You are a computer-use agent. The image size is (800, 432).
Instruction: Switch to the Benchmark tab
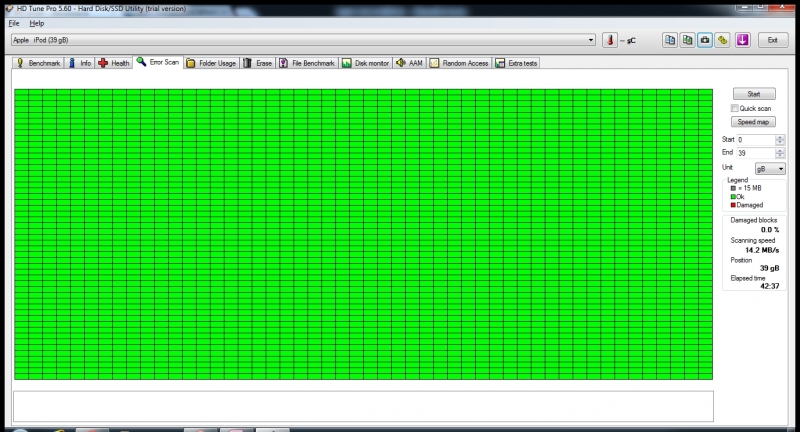(x=38, y=63)
